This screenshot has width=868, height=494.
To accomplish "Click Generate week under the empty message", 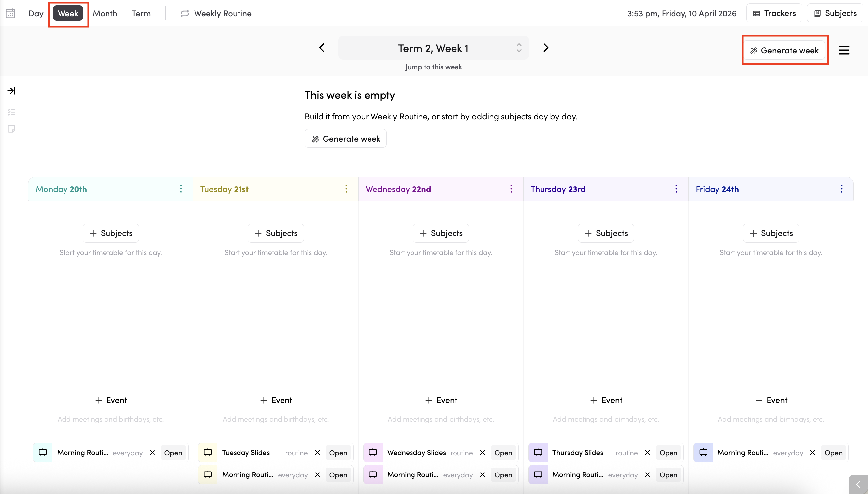I will click(x=345, y=139).
